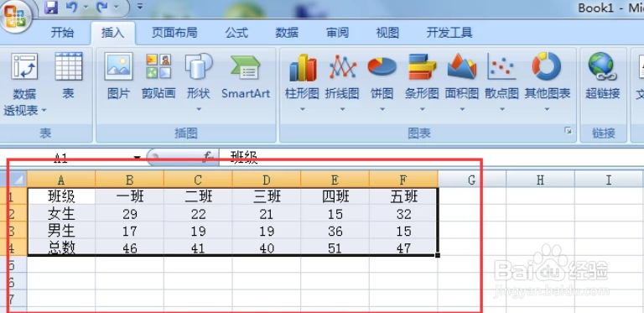Select column D header
The height and width of the screenshot is (313, 644).
coord(267,180)
